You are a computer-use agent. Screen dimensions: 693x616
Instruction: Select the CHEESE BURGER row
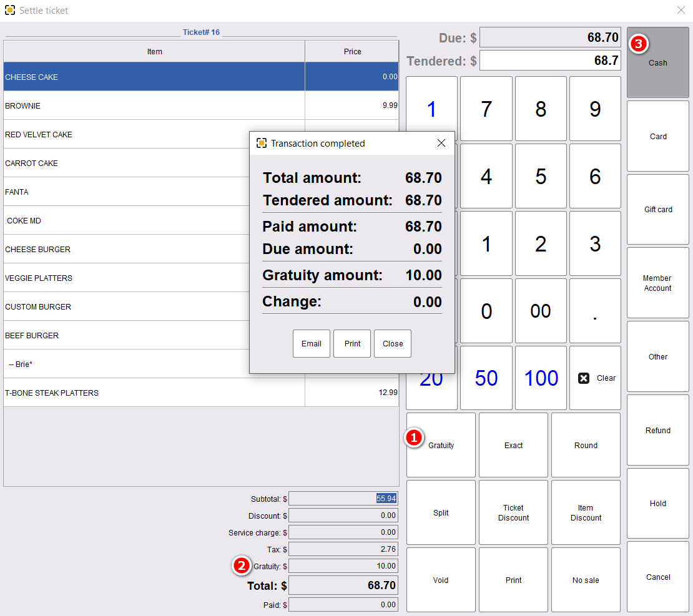(126, 249)
